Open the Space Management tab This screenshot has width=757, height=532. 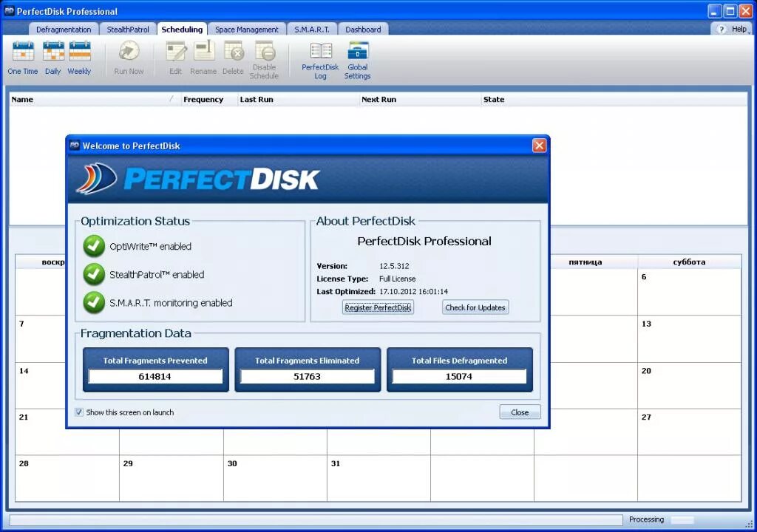[x=247, y=30]
